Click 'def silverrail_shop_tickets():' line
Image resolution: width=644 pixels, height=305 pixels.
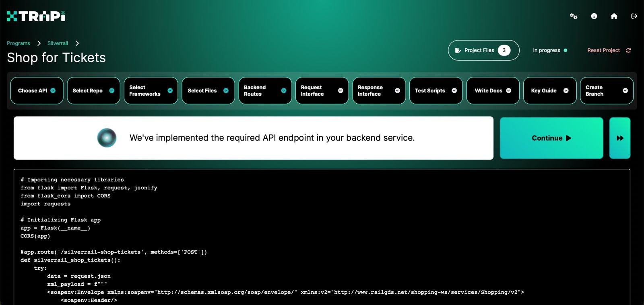click(70, 260)
